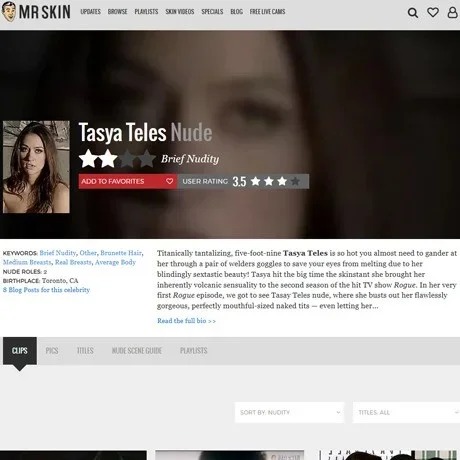Screen dimensions: 460x460
Task: Click the Brief Nudity keyword link
Action: point(58,253)
